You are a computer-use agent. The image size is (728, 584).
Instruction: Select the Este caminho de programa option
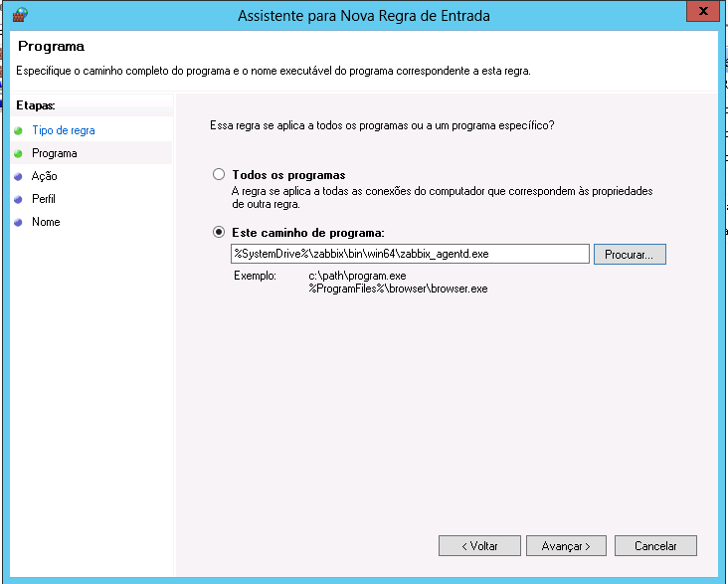[x=219, y=232]
